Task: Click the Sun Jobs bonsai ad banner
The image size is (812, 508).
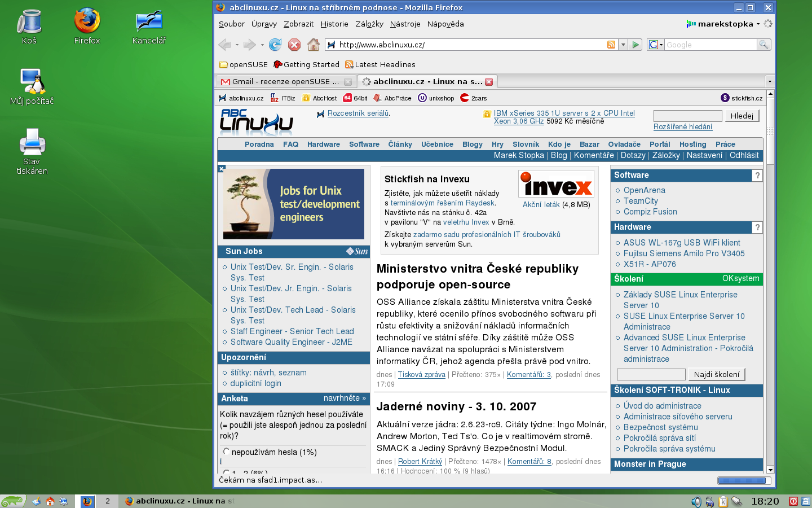Action: click(x=294, y=204)
